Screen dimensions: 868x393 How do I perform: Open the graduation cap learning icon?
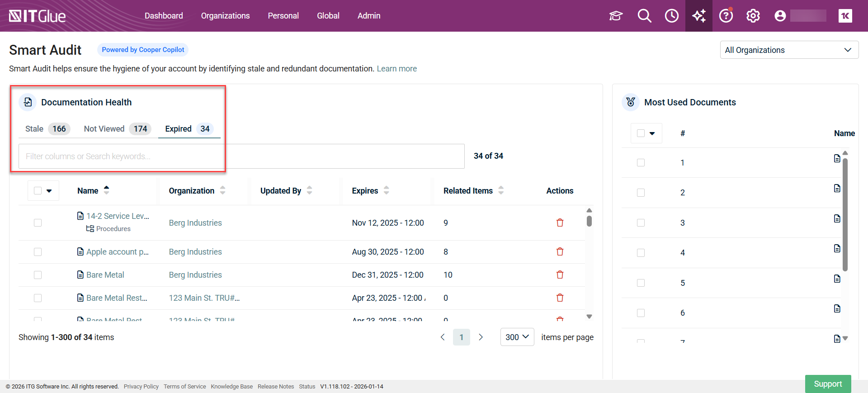tap(616, 16)
